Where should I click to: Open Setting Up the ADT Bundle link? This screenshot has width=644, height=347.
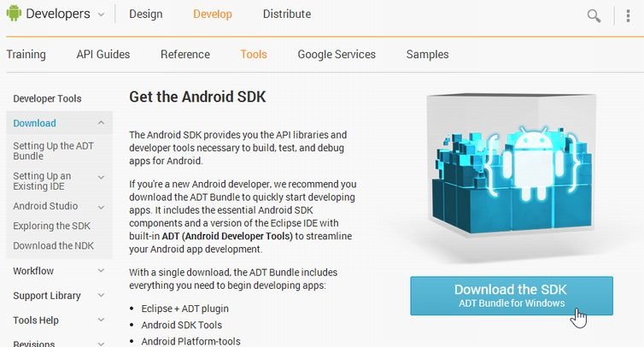[54, 151]
